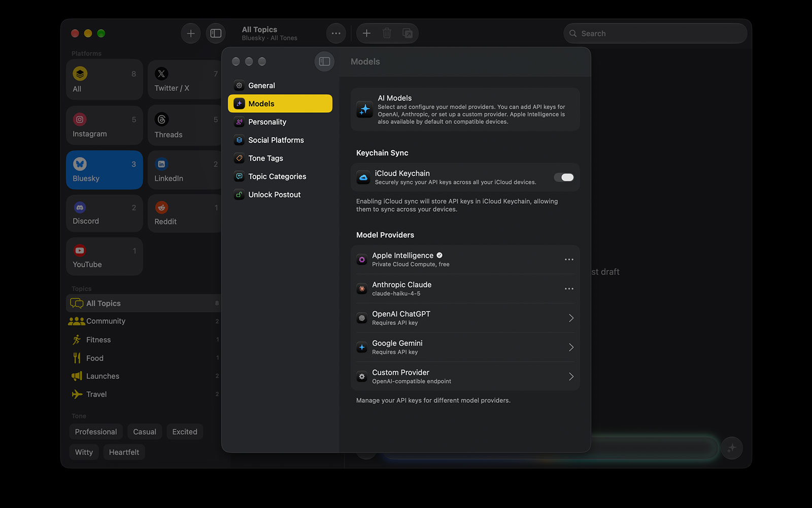Toggle the Casual tone tag
812x508 pixels.
[145, 432]
